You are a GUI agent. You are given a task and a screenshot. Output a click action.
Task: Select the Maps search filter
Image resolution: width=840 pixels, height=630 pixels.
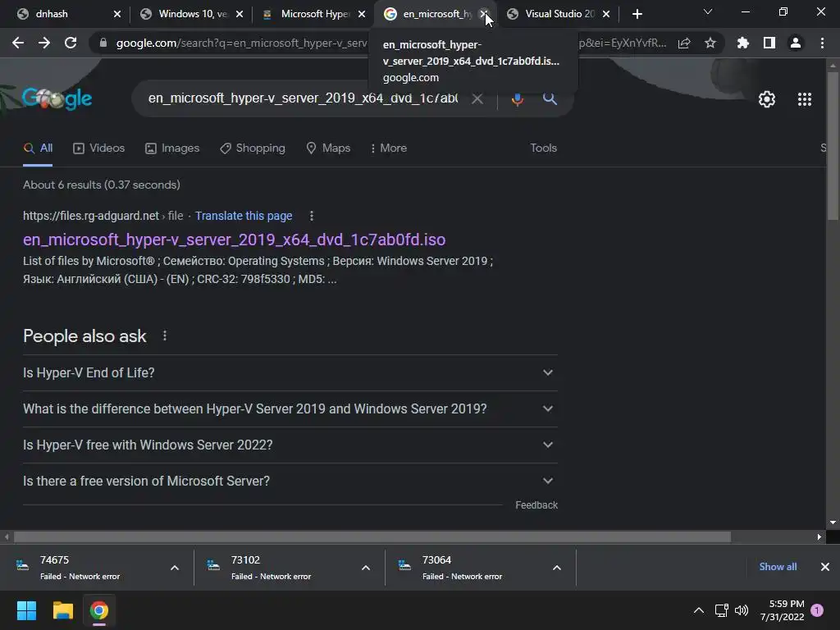[328, 148]
